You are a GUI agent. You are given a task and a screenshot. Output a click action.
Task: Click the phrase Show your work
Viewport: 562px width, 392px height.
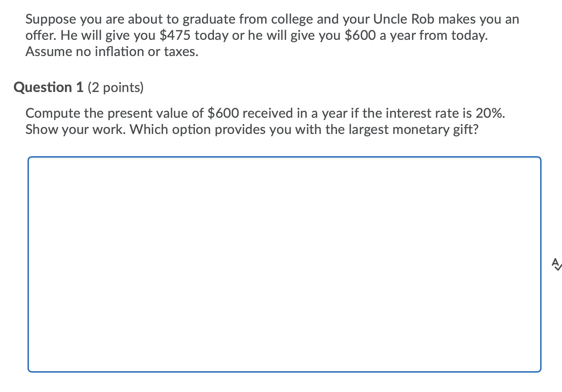[76, 129]
